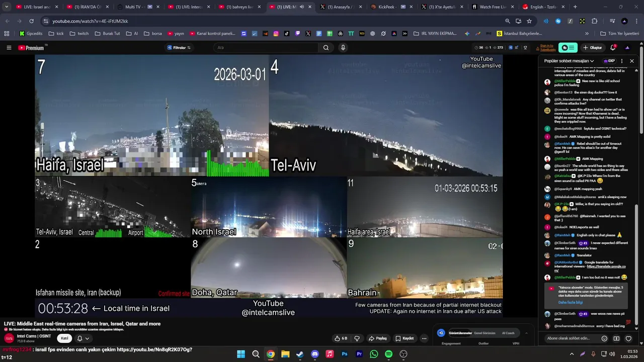Open the YouTube notifications bell

[x=613, y=48]
